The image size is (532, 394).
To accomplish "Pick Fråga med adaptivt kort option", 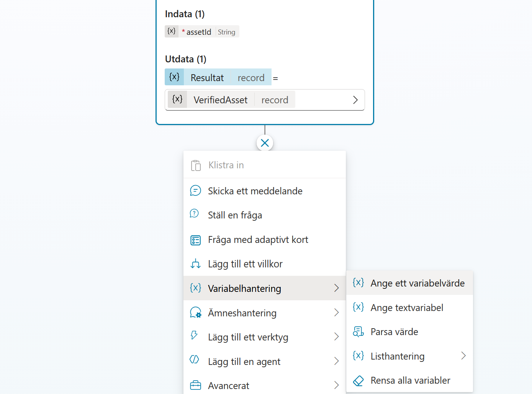I will click(x=265, y=239).
